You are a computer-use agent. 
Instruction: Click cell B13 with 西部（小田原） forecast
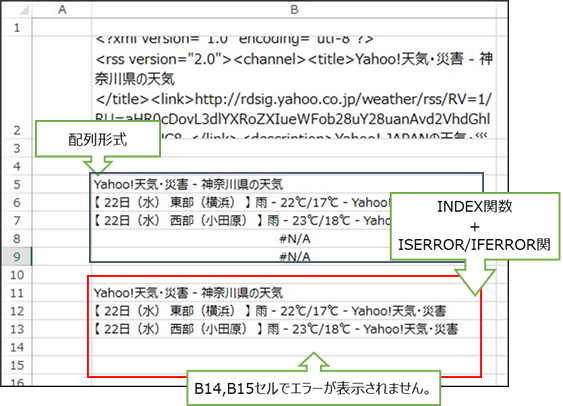click(x=294, y=329)
